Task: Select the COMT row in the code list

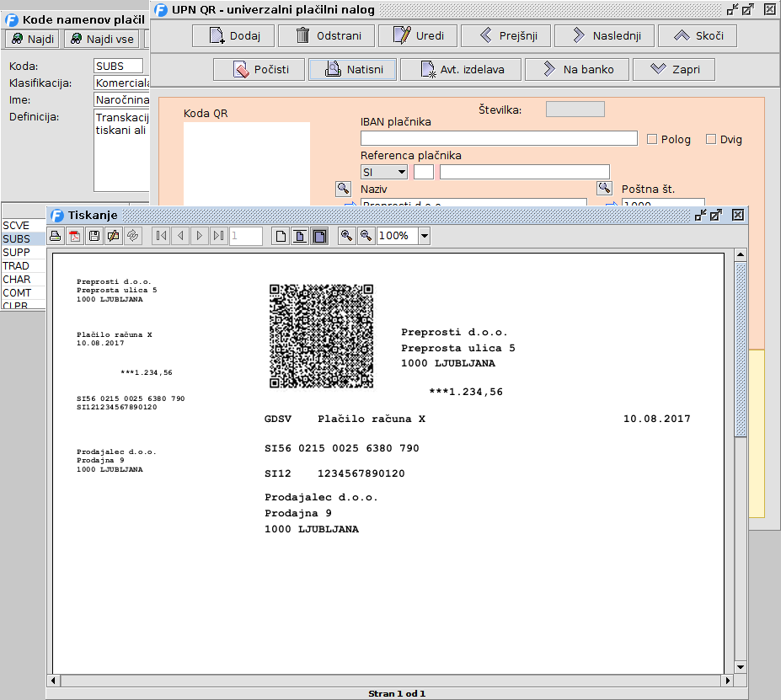Action: pos(24,293)
